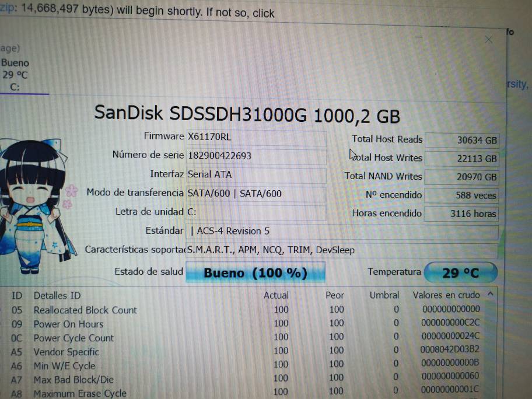Image resolution: width=532 pixels, height=399 pixels.
Task: Click the Horas encendido value box
Action: click(461, 213)
